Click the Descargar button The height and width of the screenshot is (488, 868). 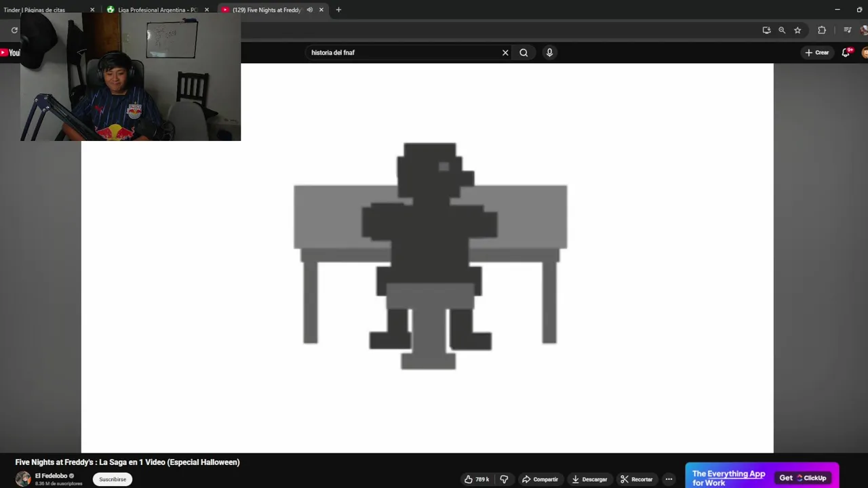pos(589,479)
